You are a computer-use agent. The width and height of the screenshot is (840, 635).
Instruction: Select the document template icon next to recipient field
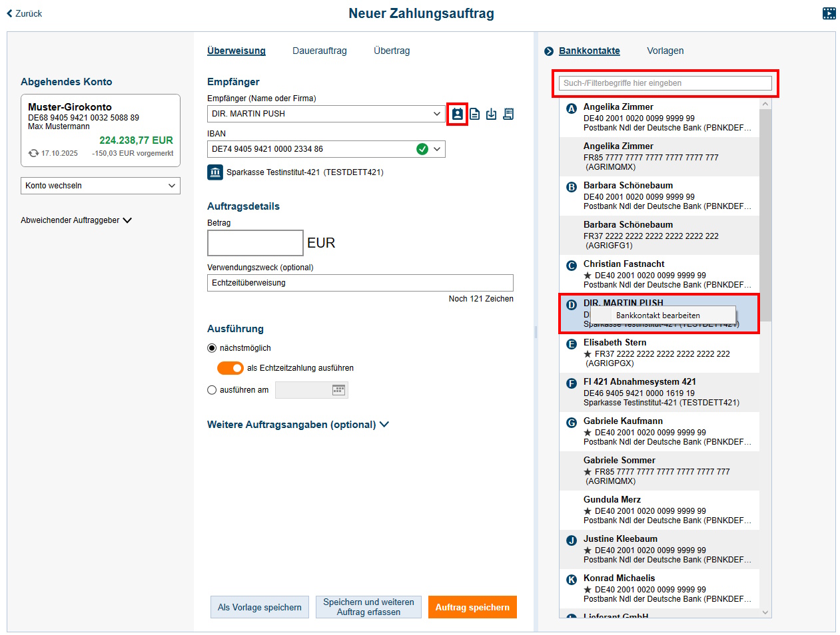(474, 114)
